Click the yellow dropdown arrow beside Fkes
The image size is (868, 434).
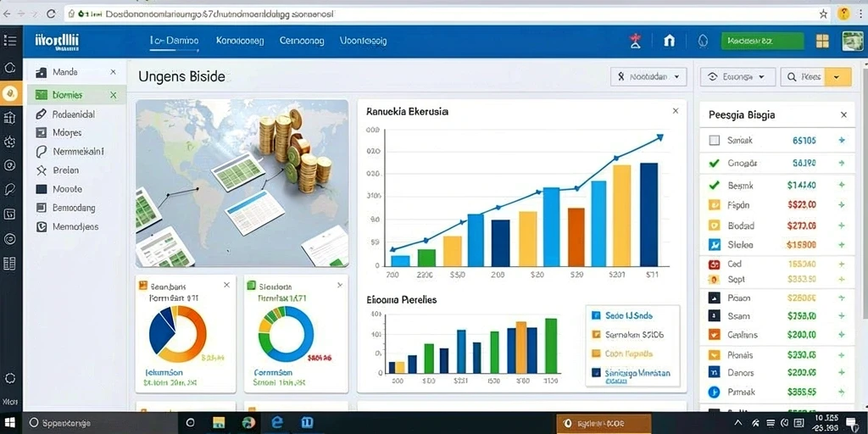coord(837,77)
